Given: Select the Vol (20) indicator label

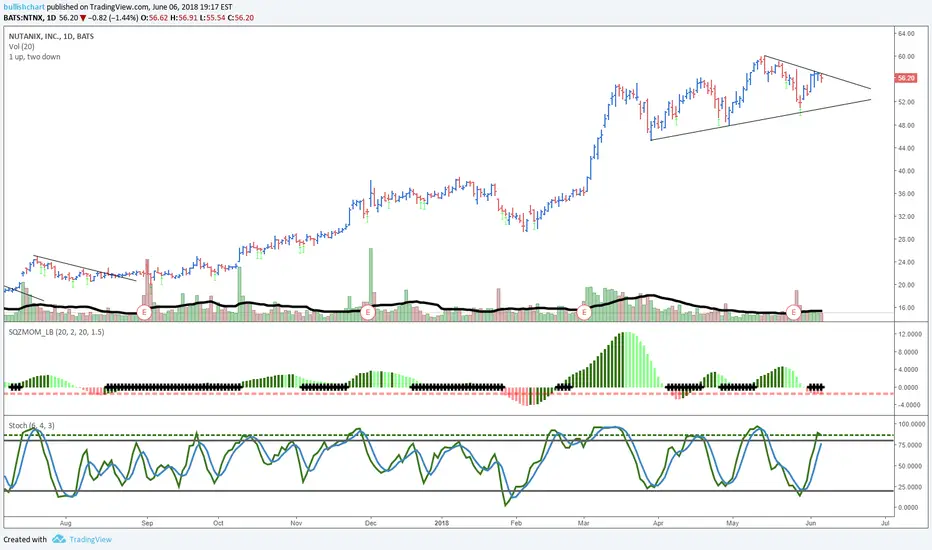Looking at the screenshot, I should [21, 46].
